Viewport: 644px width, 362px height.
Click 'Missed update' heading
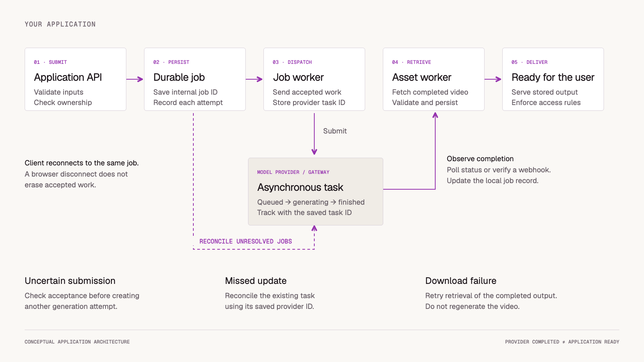tap(256, 281)
